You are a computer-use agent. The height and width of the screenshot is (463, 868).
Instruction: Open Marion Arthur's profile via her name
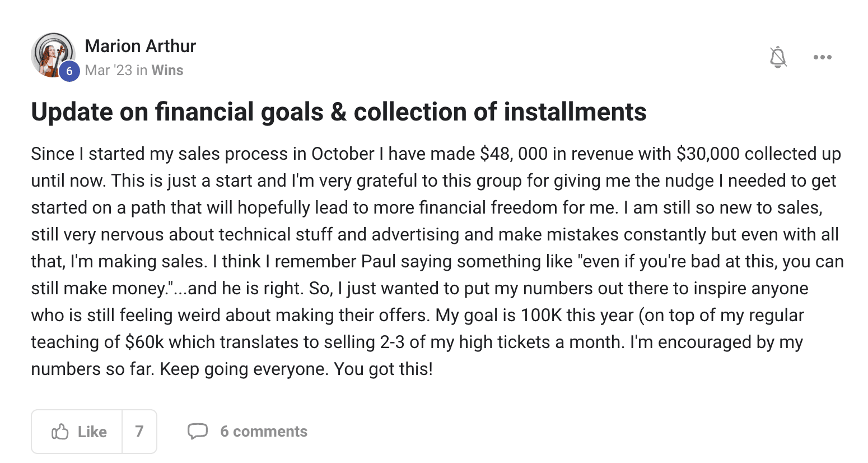tap(141, 46)
